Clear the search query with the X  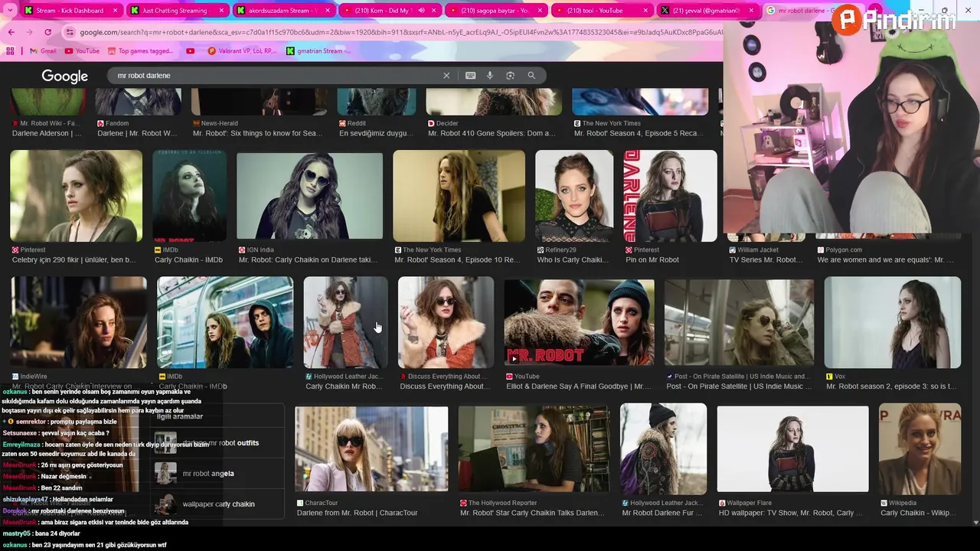(446, 76)
